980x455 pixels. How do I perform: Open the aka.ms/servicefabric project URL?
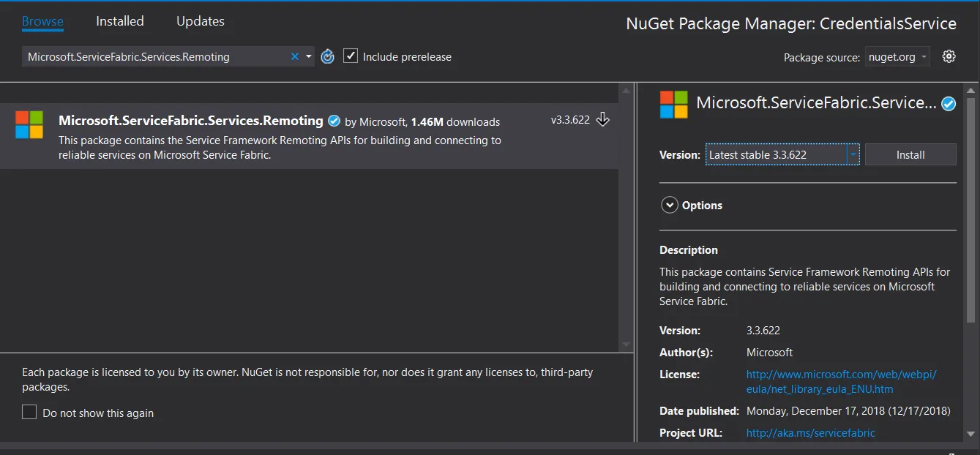[x=810, y=433]
